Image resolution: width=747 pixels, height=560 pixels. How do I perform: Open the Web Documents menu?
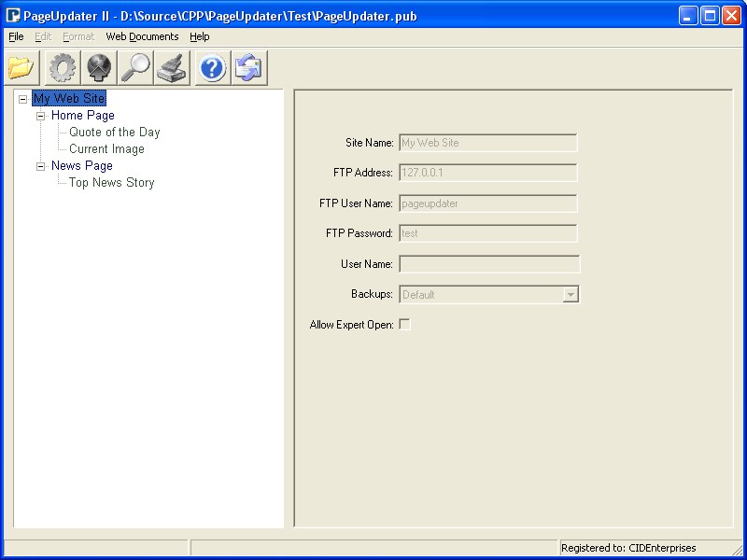pos(142,36)
